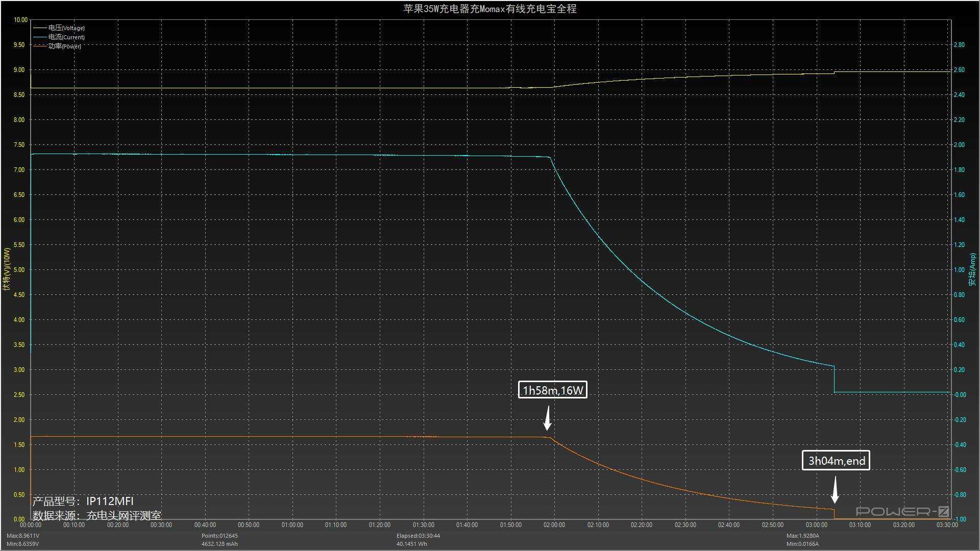Click the right axis title 安培(Amp)

click(x=973, y=269)
